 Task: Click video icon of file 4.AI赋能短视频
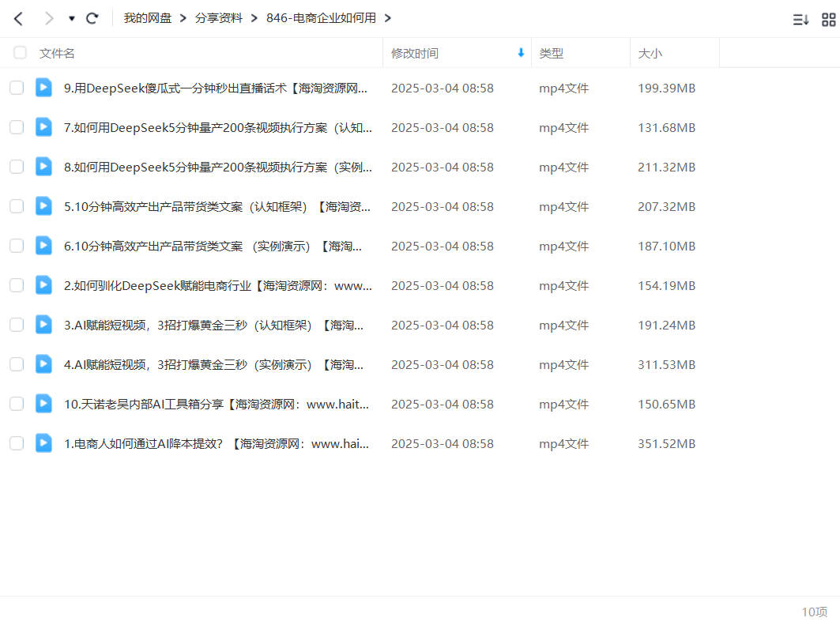44,363
